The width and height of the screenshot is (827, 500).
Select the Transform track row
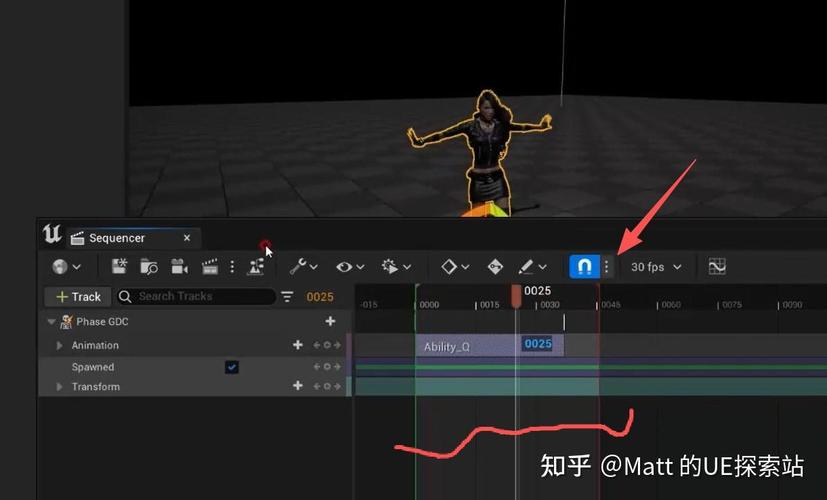[195, 387]
